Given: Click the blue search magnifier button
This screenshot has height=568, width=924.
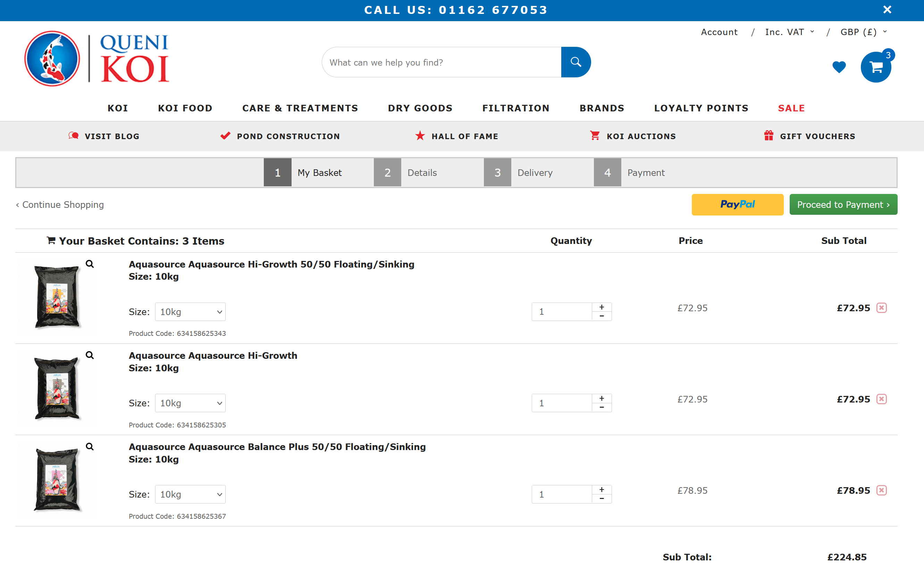Looking at the screenshot, I should tap(576, 62).
